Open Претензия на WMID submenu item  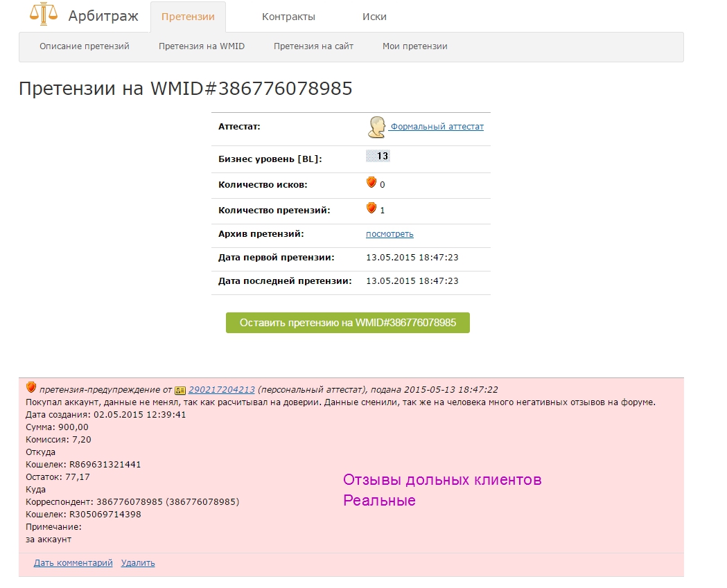coord(202,46)
